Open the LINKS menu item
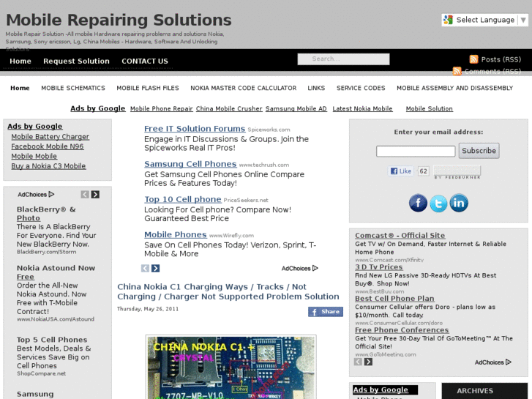The height and width of the screenshot is (399, 532). coord(316,88)
